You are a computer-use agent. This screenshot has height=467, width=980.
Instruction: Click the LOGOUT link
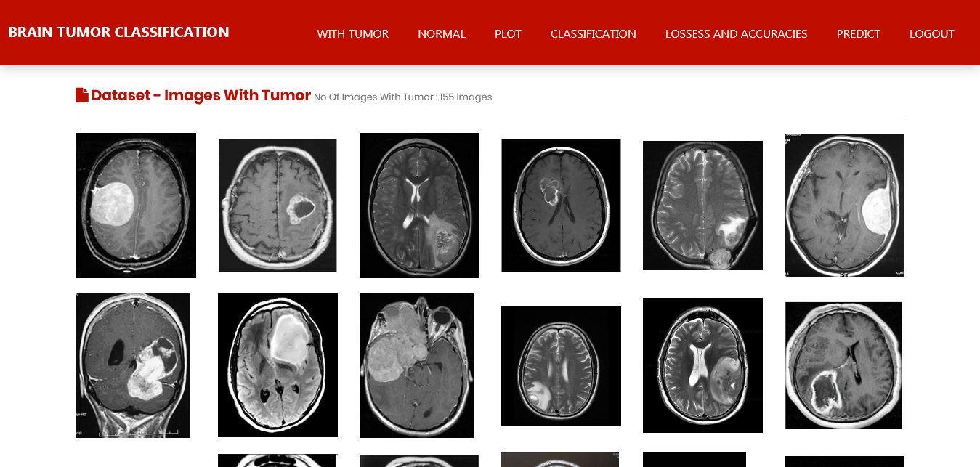(x=932, y=33)
